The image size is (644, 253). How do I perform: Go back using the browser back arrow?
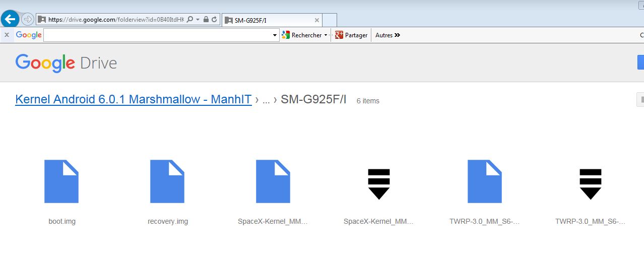click(10, 19)
